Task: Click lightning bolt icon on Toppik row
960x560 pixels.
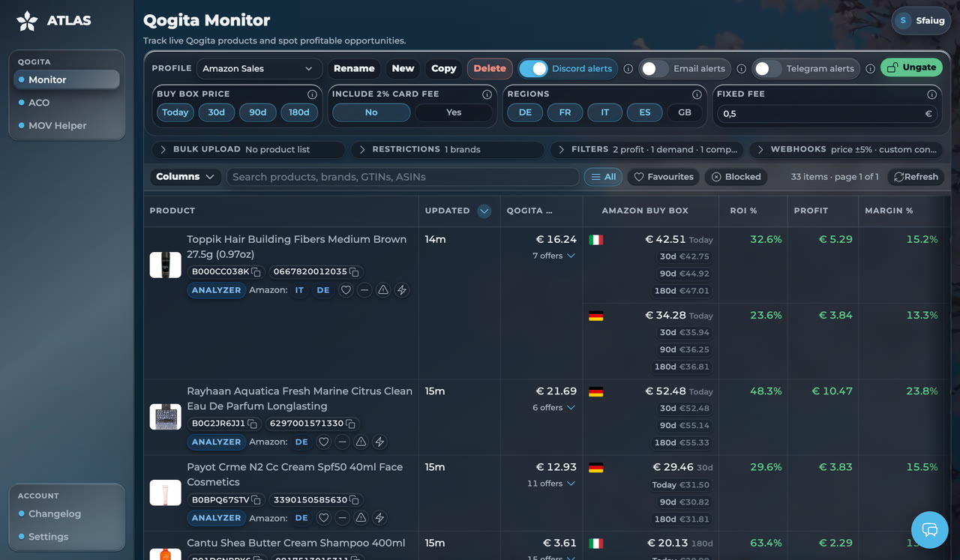Action: point(402,290)
